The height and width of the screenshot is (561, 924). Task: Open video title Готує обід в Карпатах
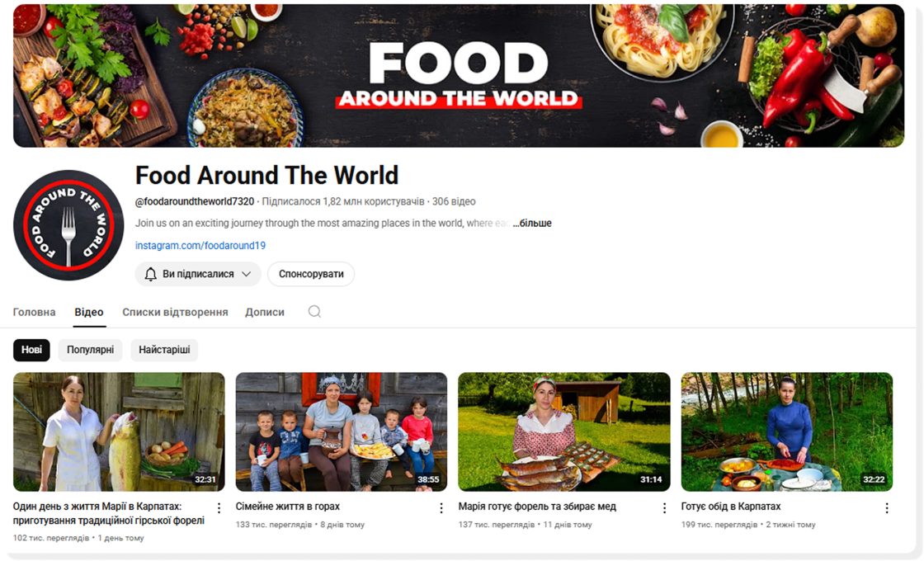(731, 507)
